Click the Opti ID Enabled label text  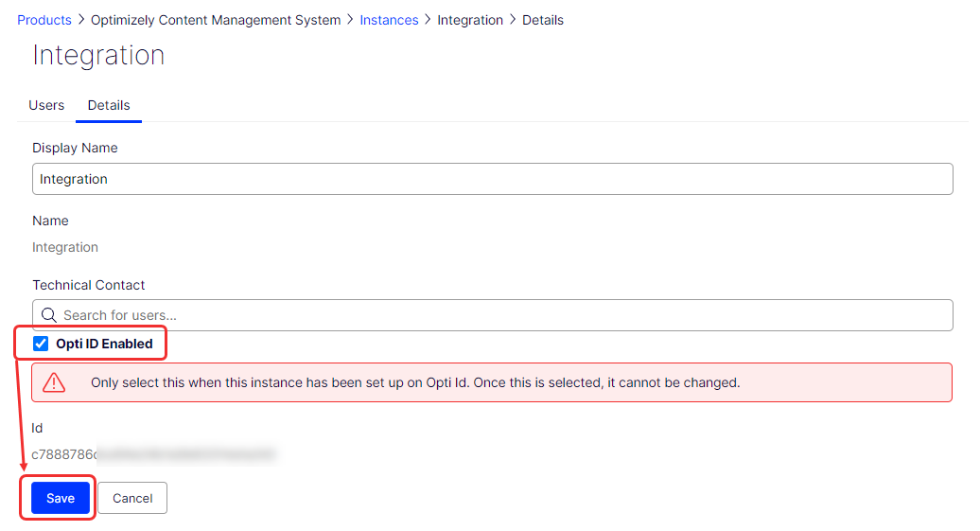(x=104, y=344)
